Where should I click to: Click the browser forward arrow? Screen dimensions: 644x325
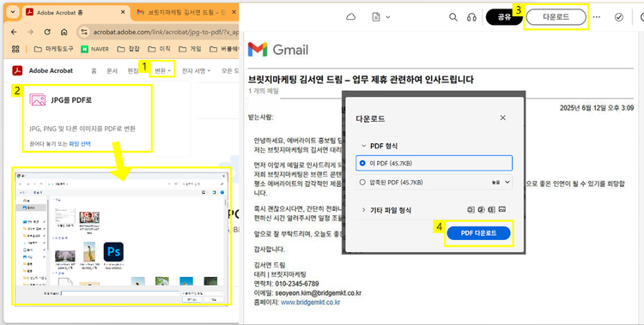click(x=30, y=32)
